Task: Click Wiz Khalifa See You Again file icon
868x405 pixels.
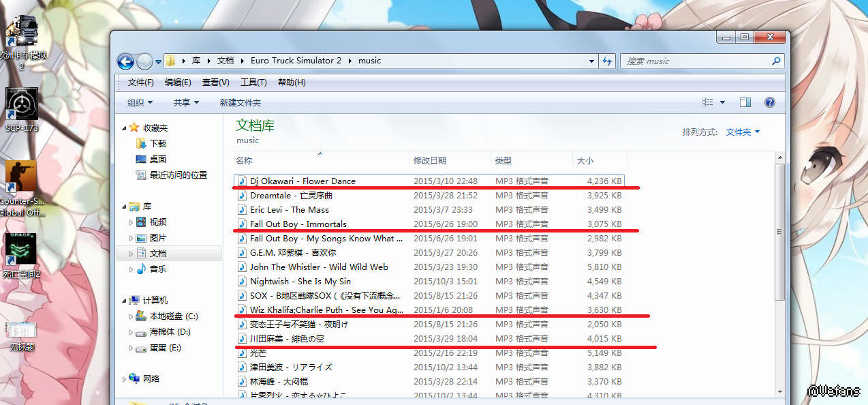Action: (243, 310)
